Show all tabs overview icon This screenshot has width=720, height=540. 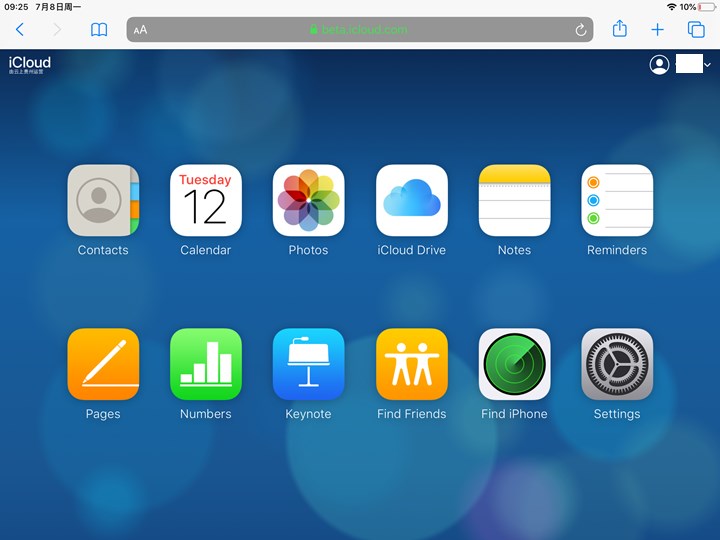pos(696,29)
